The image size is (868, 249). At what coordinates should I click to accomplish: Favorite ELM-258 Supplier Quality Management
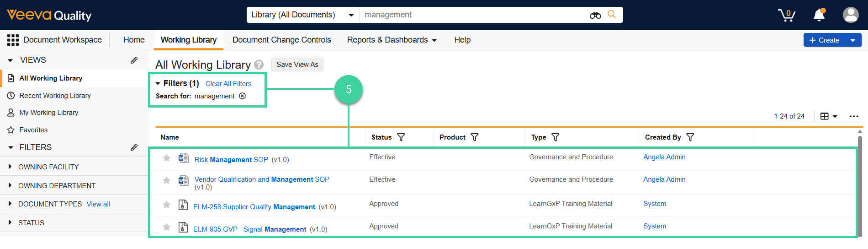click(167, 205)
